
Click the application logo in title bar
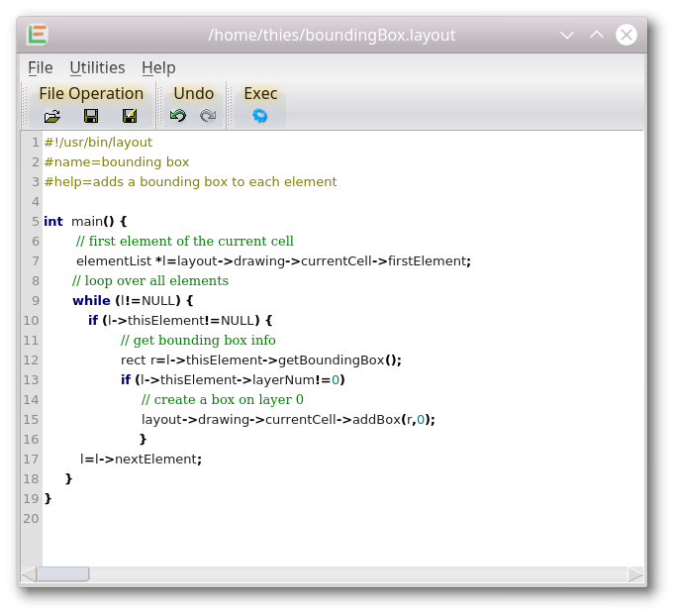38,35
